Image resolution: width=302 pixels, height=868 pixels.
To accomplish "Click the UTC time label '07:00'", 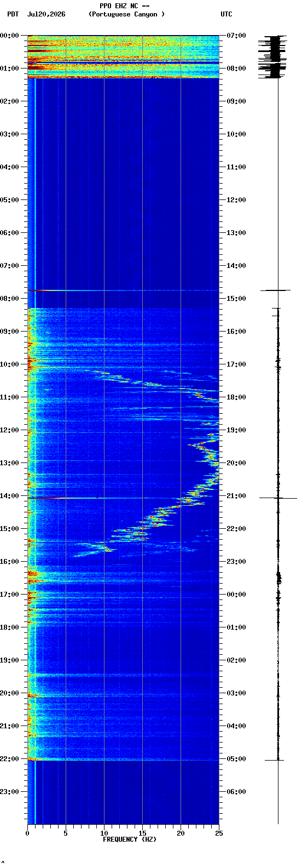I will click(x=236, y=35).
